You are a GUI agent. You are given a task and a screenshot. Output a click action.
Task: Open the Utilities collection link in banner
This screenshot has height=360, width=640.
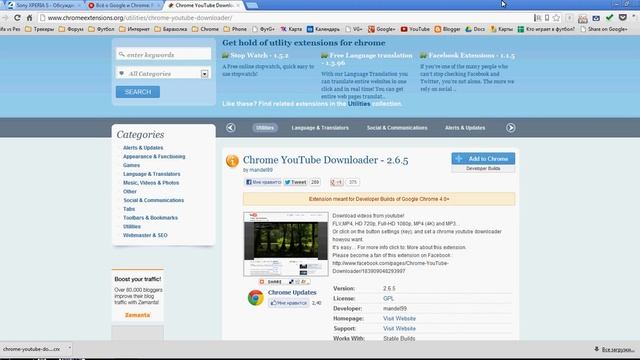point(359,104)
